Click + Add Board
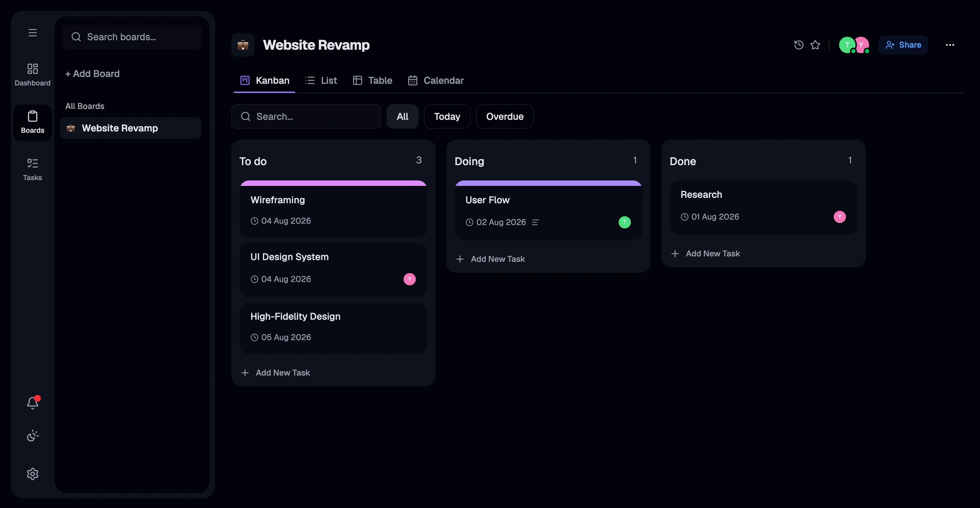Screen dimensions: 980x508 93,74
